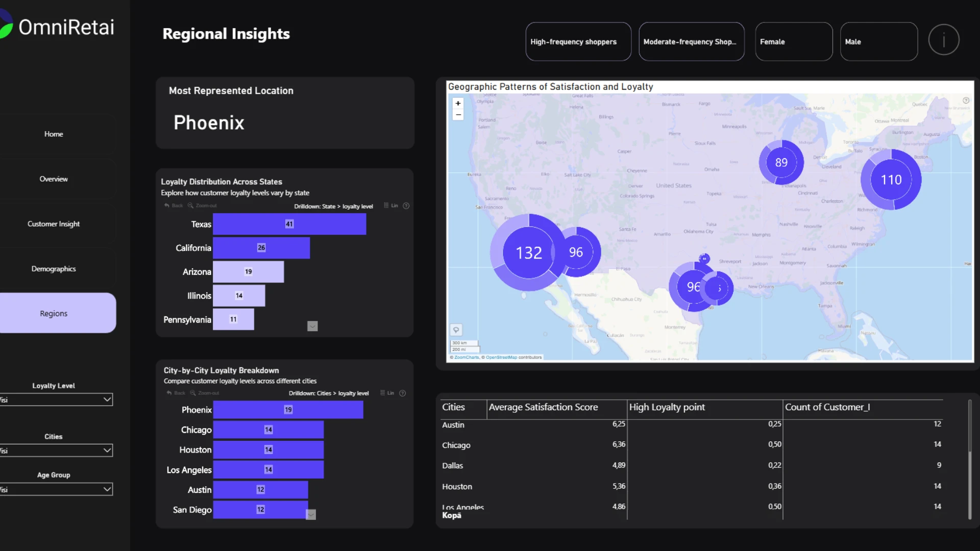Open the OpenStreetMap attribution link
This screenshot has width=980, height=551.
click(x=501, y=357)
